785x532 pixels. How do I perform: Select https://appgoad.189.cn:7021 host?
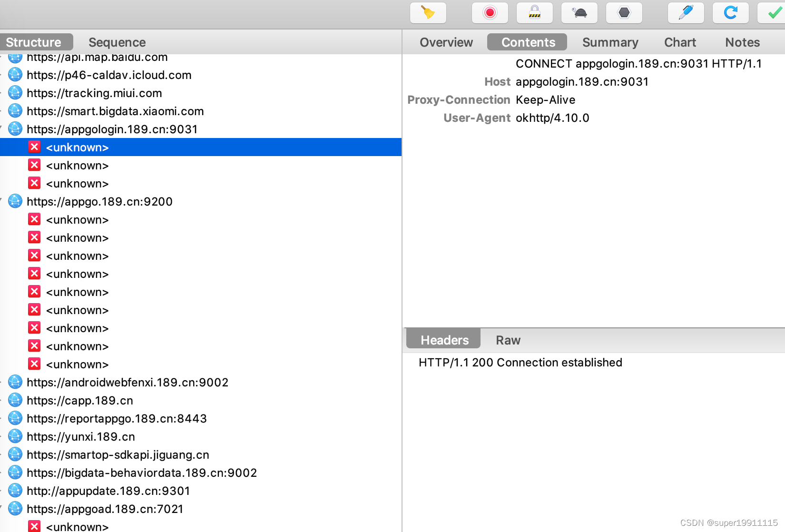(105, 509)
